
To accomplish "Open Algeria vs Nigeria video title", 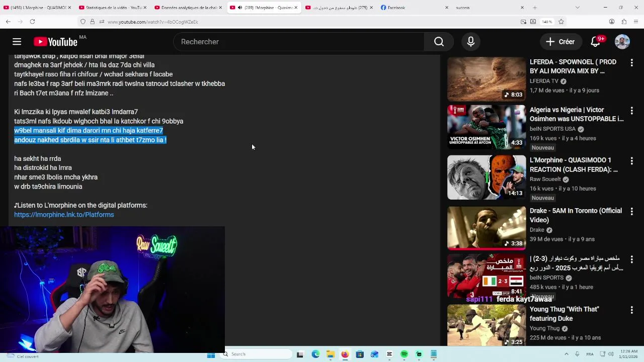I will (577, 114).
